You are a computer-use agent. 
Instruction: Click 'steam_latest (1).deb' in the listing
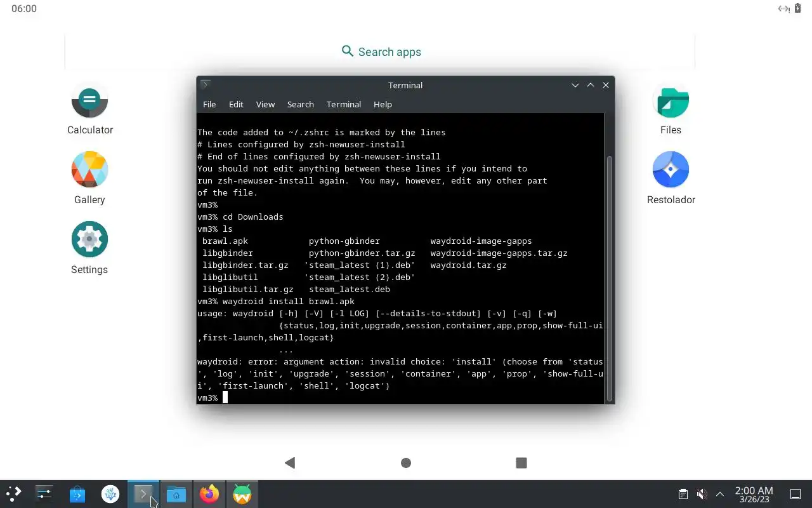360,265
